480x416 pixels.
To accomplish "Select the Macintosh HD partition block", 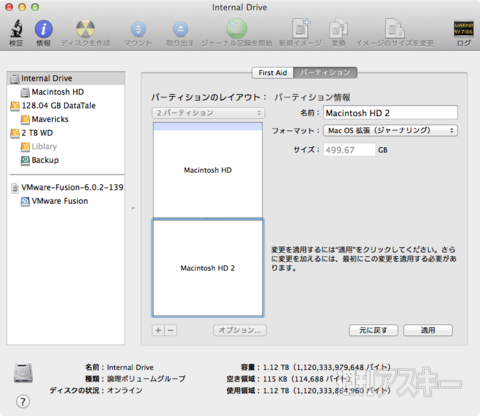I will pos(208,170).
